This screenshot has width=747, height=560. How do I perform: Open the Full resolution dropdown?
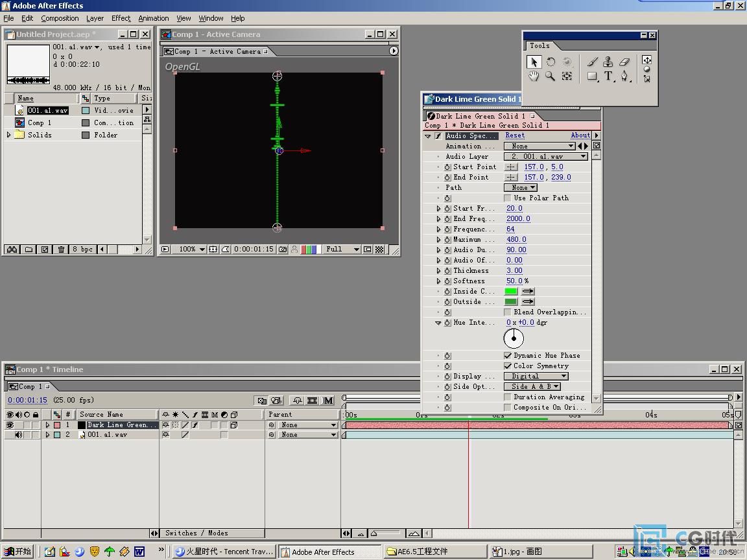tap(342, 249)
